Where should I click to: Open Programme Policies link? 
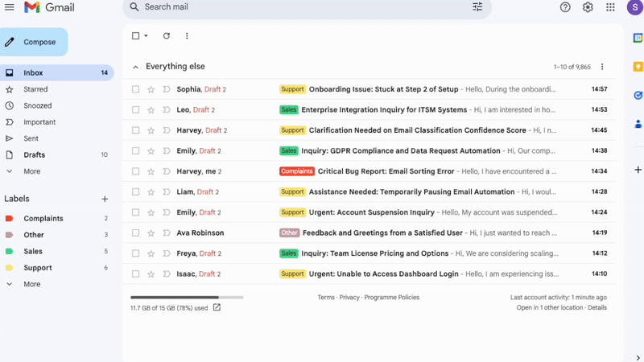[x=392, y=297]
